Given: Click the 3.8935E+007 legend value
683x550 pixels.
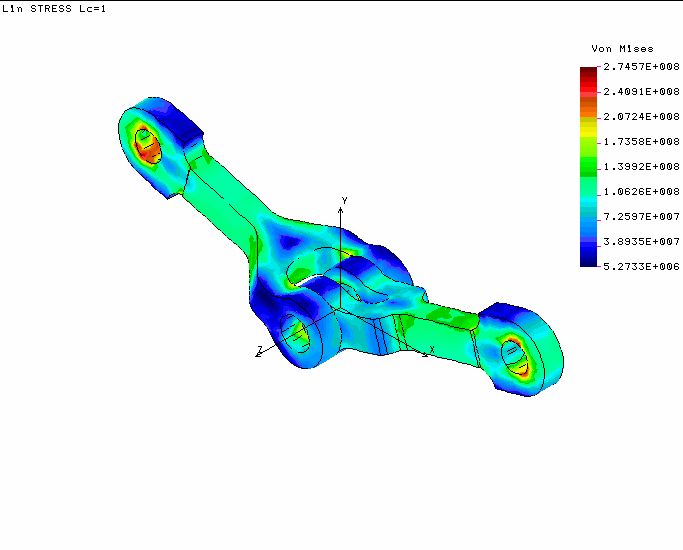Looking at the screenshot, I should tap(641, 241).
